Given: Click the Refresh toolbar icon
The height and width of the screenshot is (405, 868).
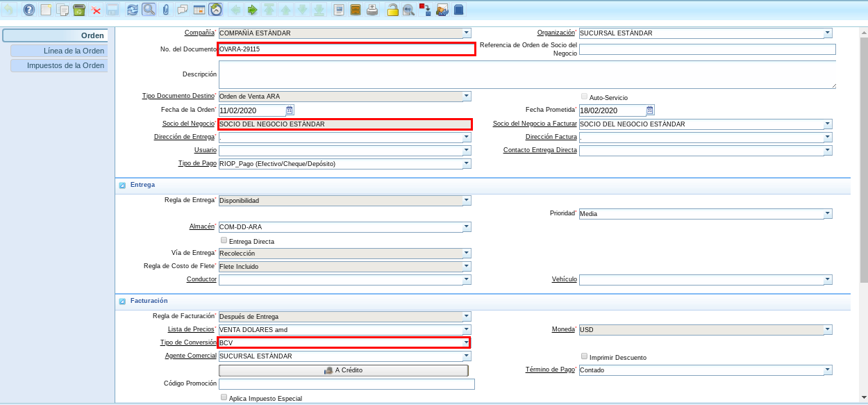Looking at the screenshot, I should coord(132,10).
